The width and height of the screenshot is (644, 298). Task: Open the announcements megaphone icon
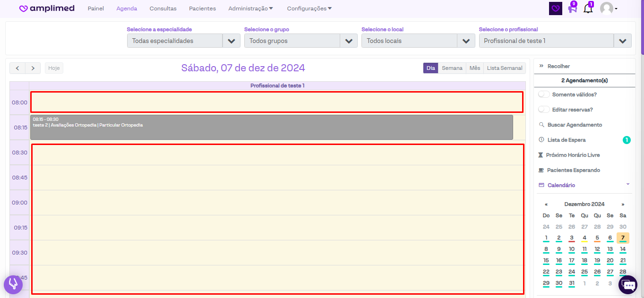coord(572,9)
